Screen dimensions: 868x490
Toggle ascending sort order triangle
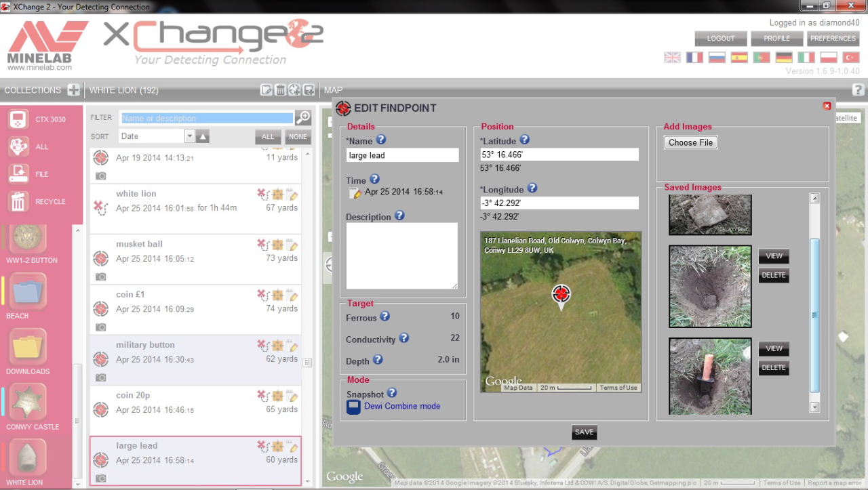point(203,137)
